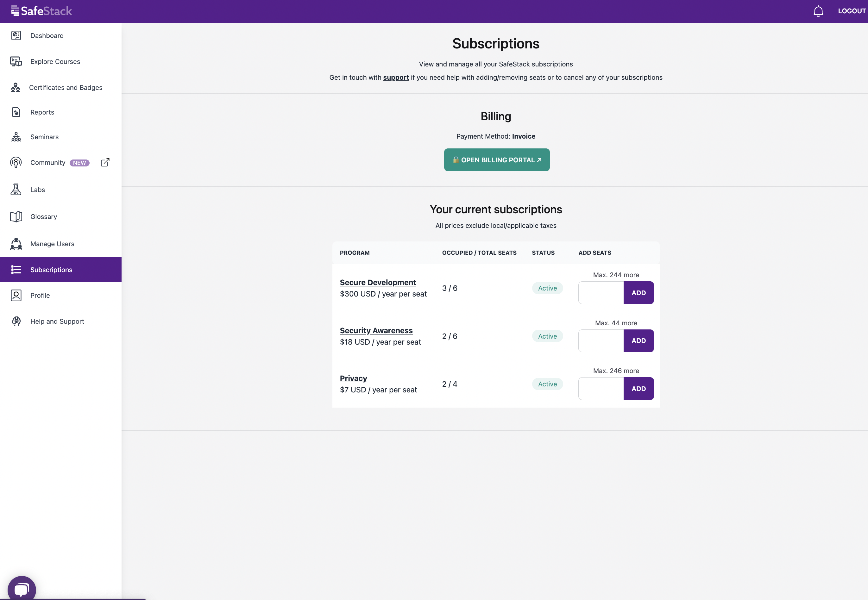Click the 3 / 6 seats value
The width and height of the screenshot is (868, 600).
pos(450,288)
